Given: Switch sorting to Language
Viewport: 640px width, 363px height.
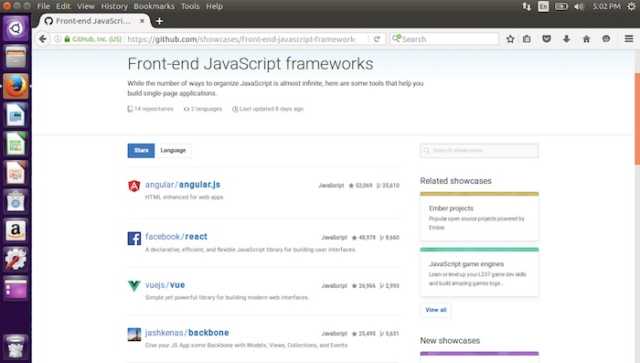Looking at the screenshot, I should click(173, 150).
